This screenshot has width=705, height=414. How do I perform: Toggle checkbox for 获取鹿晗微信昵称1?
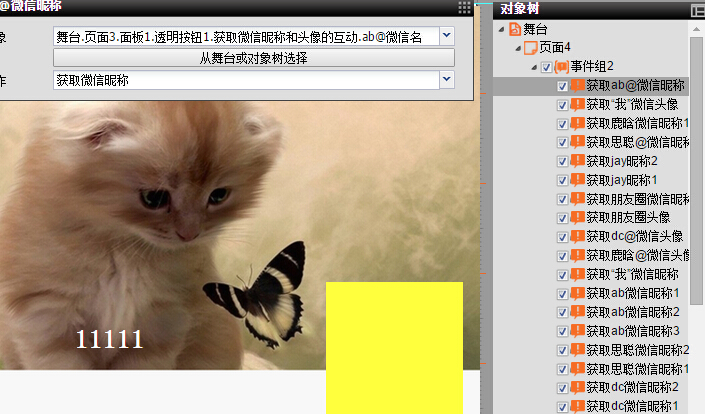pyautogui.click(x=562, y=124)
